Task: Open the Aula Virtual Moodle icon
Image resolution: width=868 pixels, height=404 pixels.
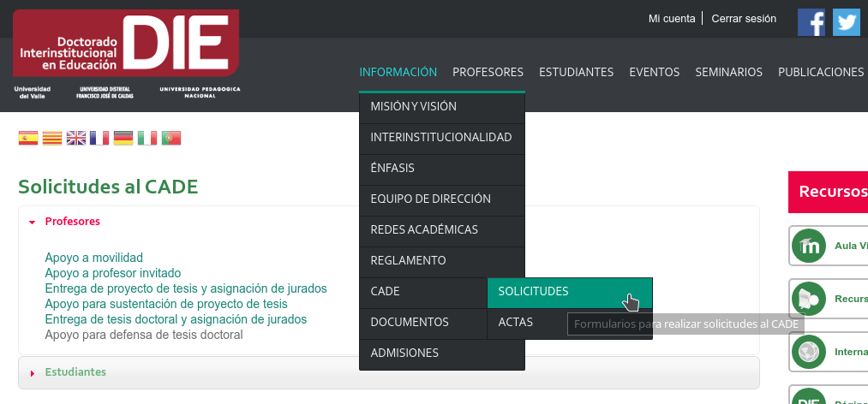Action: pos(808,246)
